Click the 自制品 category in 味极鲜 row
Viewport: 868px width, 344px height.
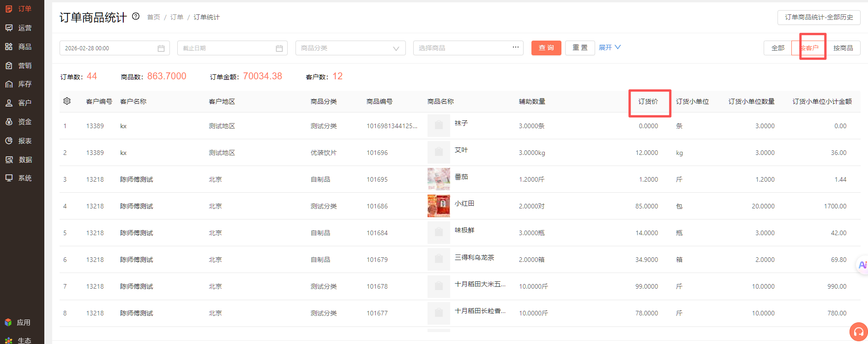320,233
